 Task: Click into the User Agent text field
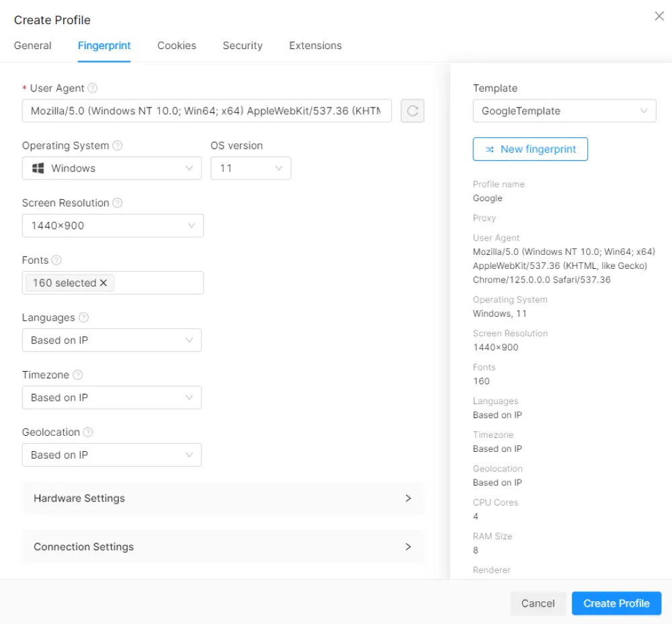click(206, 111)
